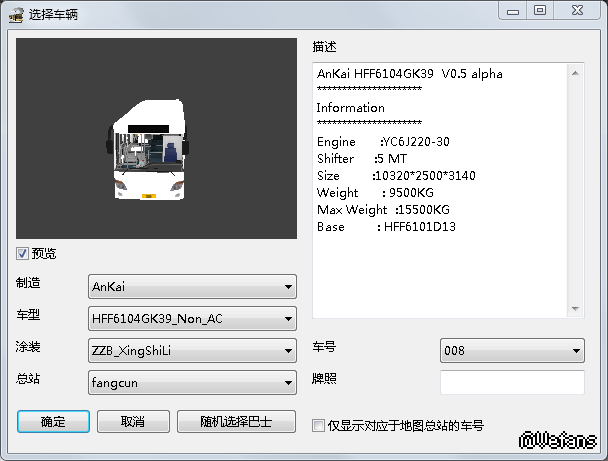
Task: Click the 随机选择巴士 random bus button
Action: click(x=236, y=421)
